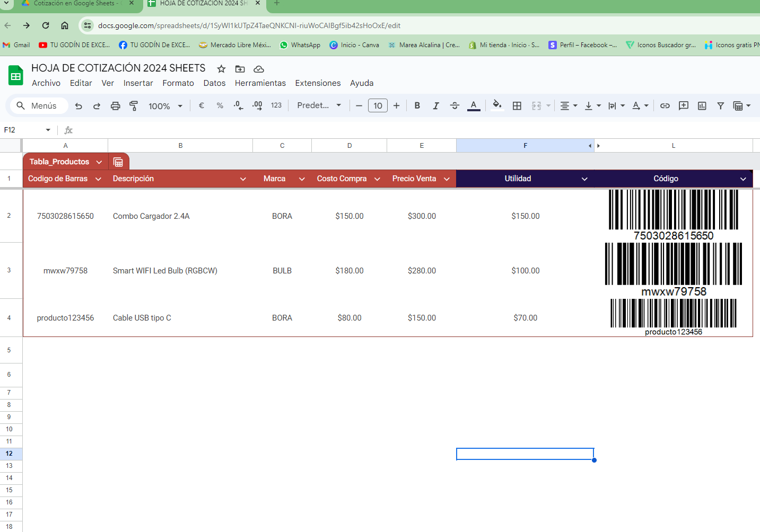Open Código column dropdown arrow
Viewport: 760px width, 532px height.
point(743,179)
